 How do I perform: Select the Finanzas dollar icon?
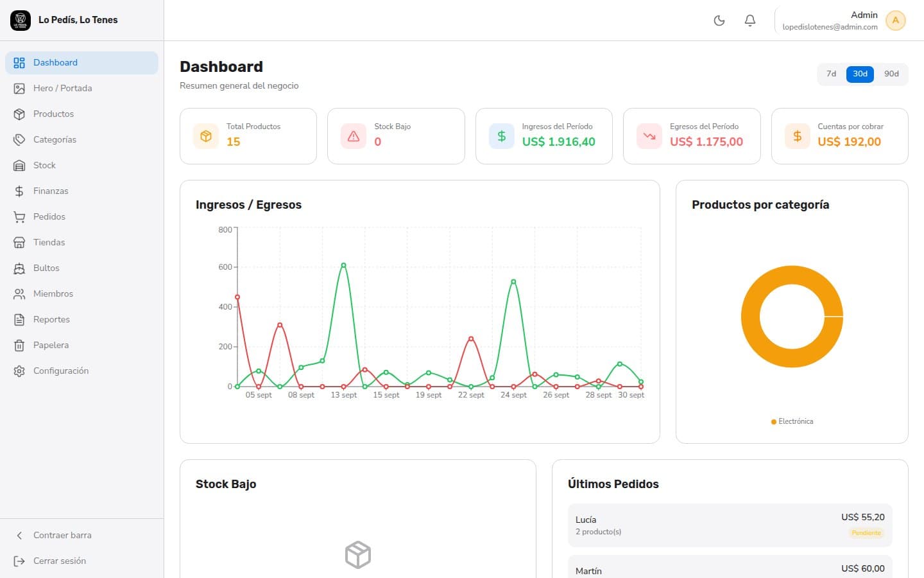[19, 191]
